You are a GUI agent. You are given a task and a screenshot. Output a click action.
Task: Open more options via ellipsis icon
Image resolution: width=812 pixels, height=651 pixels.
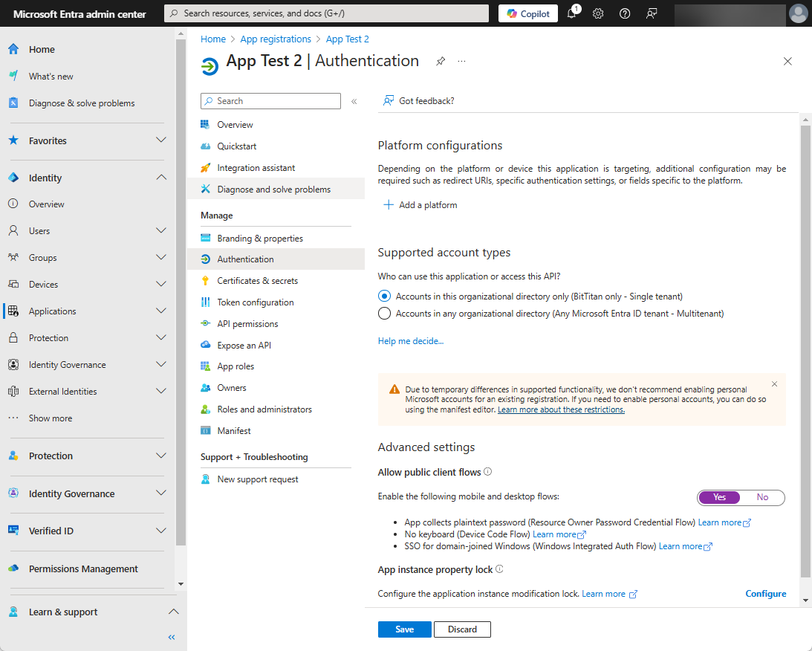[x=461, y=62]
